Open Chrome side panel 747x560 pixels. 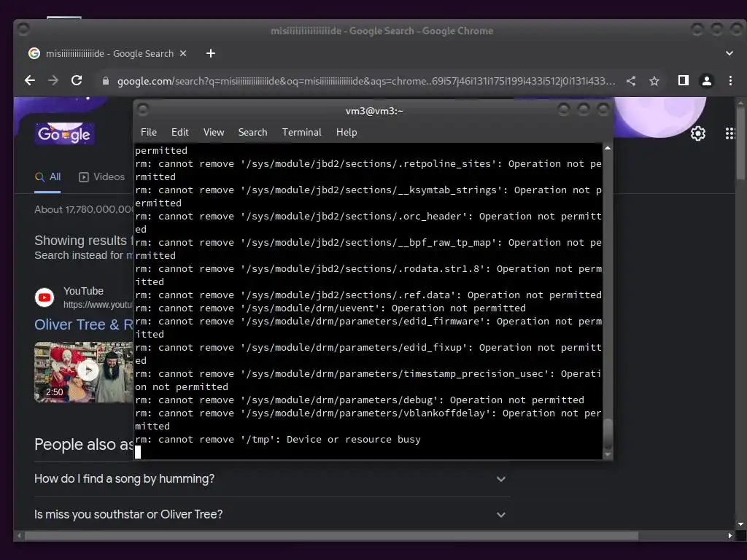[x=683, y=80]
